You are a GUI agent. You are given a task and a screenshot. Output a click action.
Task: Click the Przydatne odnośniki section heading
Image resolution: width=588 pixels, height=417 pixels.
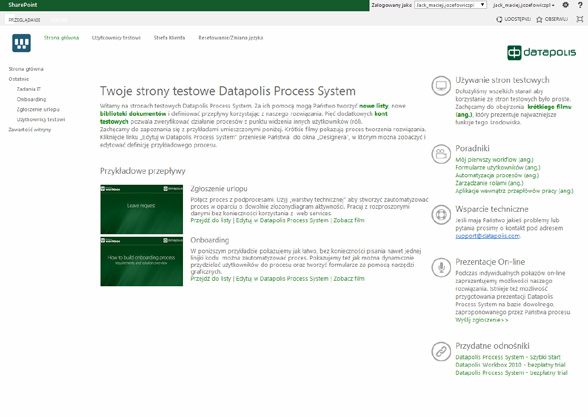point(492,346)
